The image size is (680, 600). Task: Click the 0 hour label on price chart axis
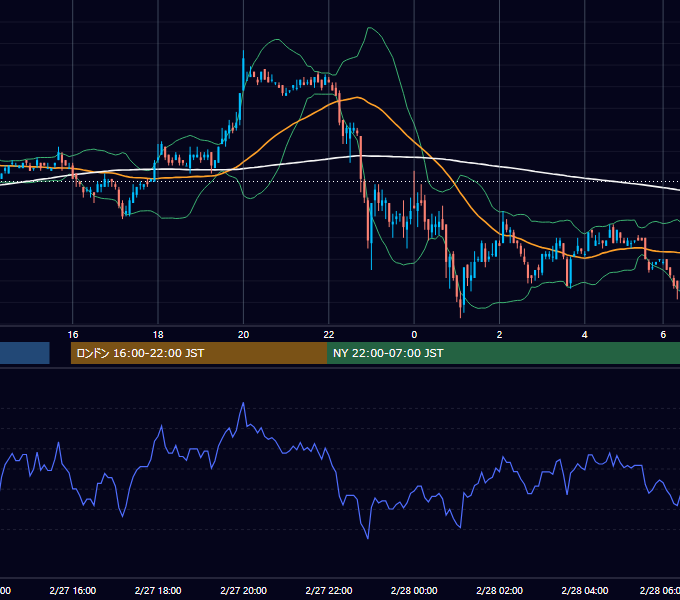pyautogui.click(x=414, y=335)
